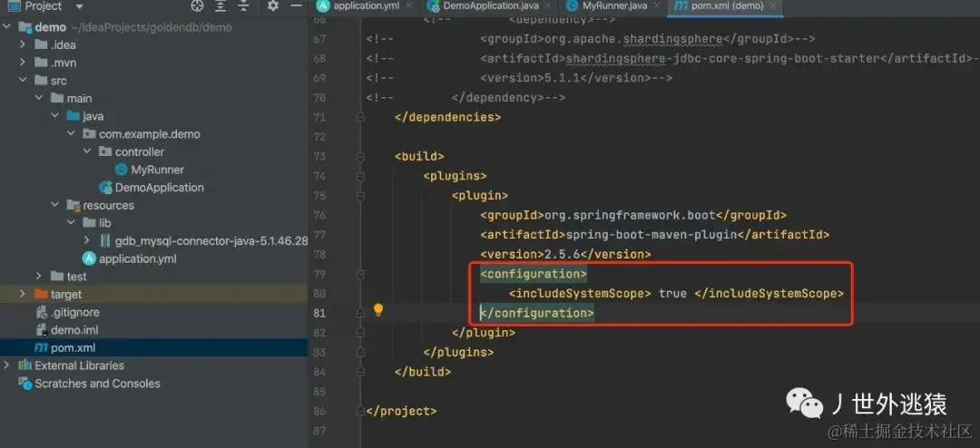Close the DemoApplication.java tab
The height and width of the screenshot is (448, 980).
(547, 5)
